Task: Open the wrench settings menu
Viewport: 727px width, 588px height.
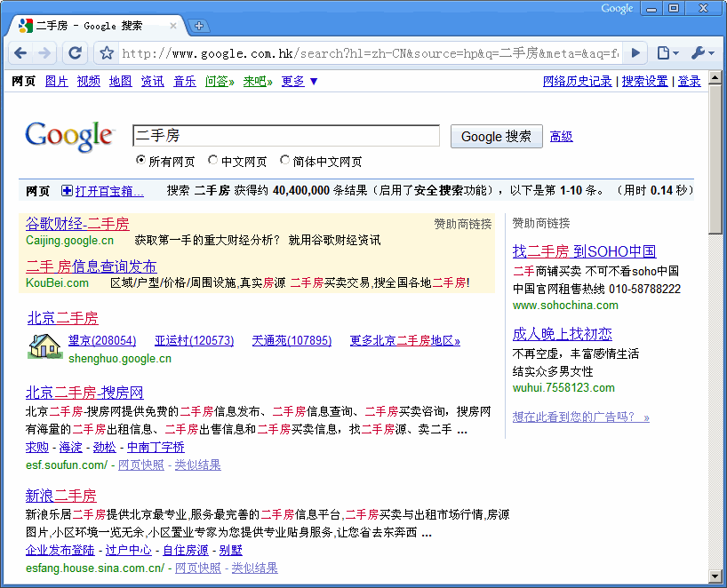Action: point(702,53)
